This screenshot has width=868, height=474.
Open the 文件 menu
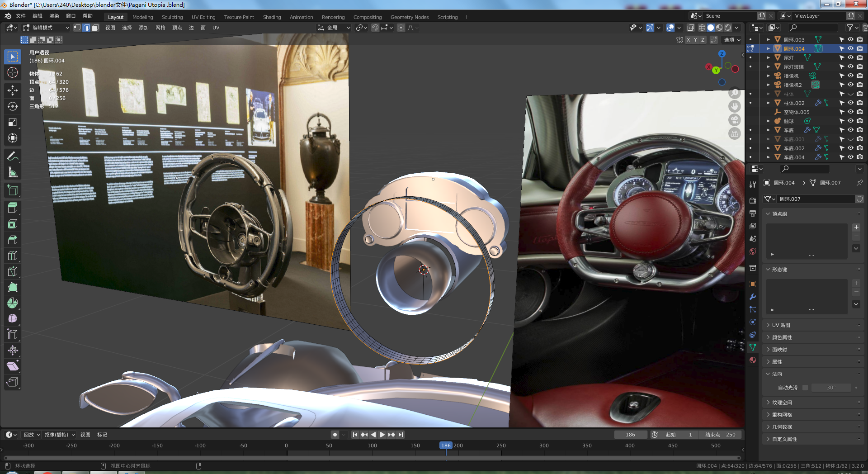pos(21,16)
